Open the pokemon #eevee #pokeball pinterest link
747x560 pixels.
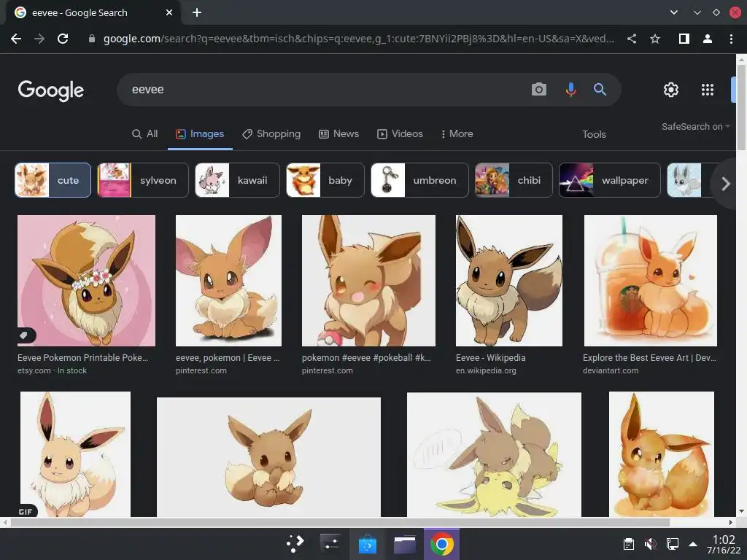pos(366,357)
